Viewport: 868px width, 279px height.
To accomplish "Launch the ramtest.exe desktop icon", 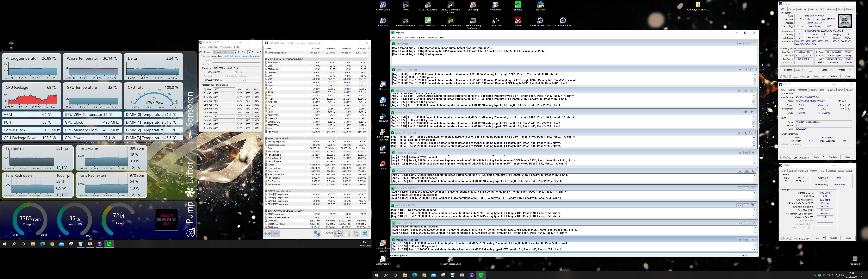I will (x=495, y=22).
